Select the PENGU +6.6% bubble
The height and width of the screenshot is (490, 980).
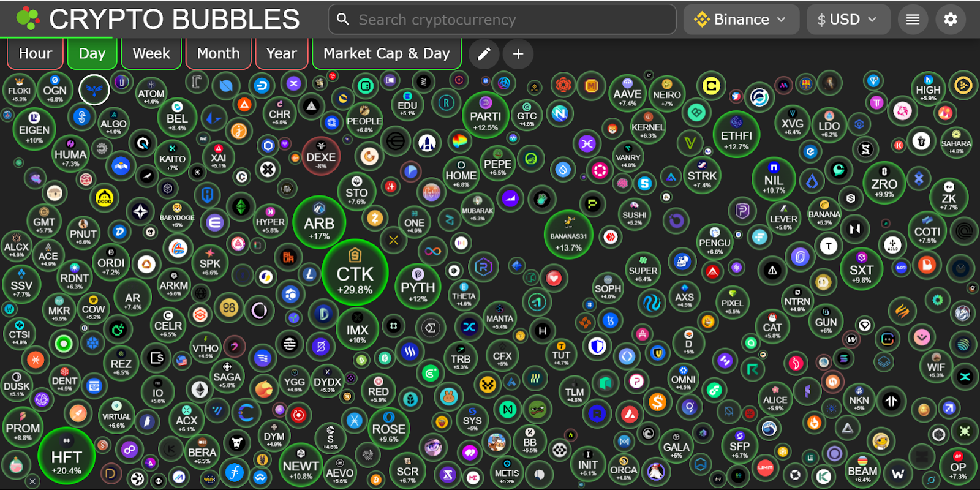click(715, 242)
